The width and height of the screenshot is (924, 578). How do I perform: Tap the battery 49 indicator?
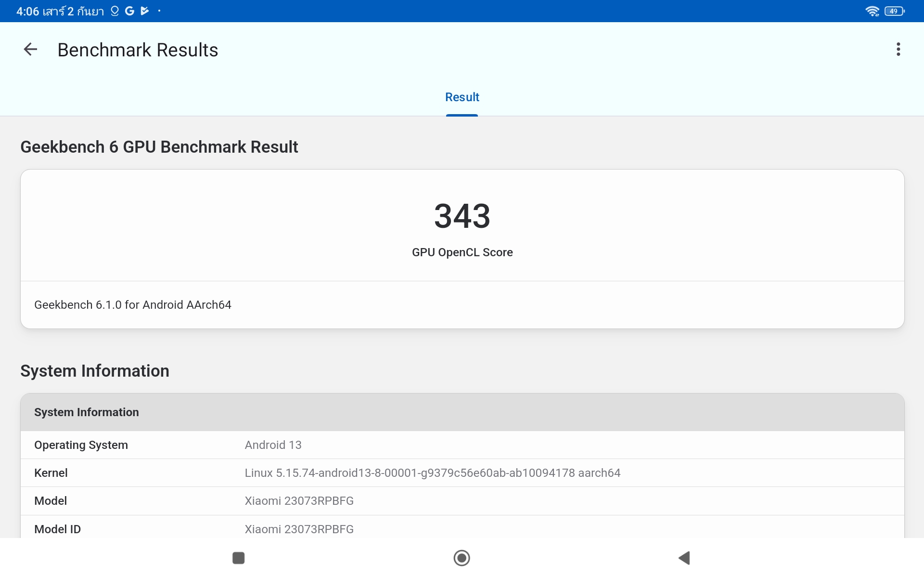coord(894,11)
